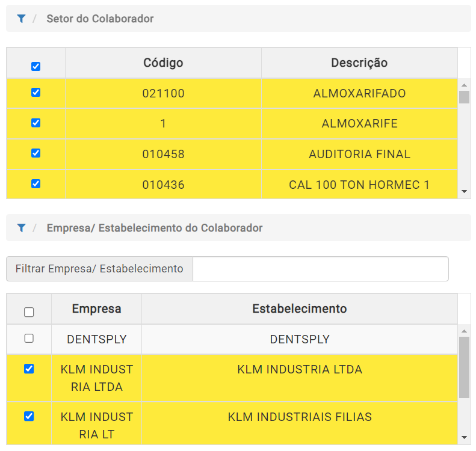This screenshot has height=451, width=476.
Task: Click the Estabelecimento column header
Action: (x=300, y=308)
